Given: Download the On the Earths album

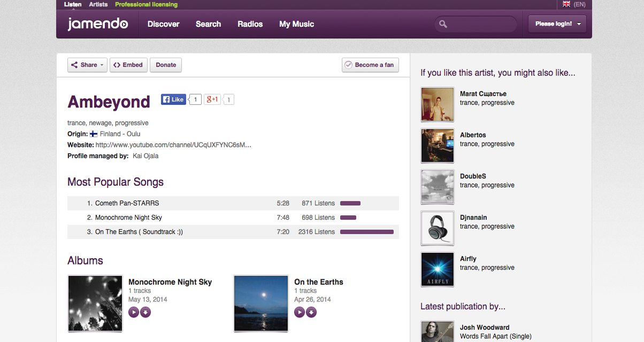Looking at the screenshot, I should pos(311,312).
